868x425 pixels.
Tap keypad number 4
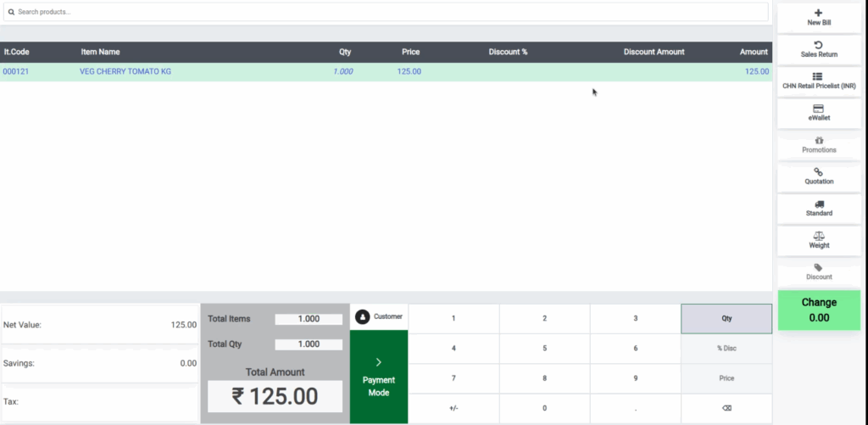(x=453, y=349)
